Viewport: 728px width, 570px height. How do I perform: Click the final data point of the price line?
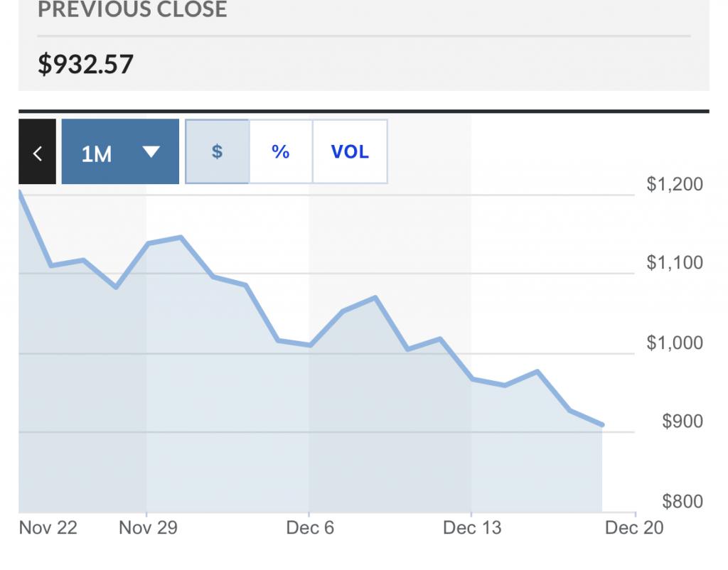[602, 425]
